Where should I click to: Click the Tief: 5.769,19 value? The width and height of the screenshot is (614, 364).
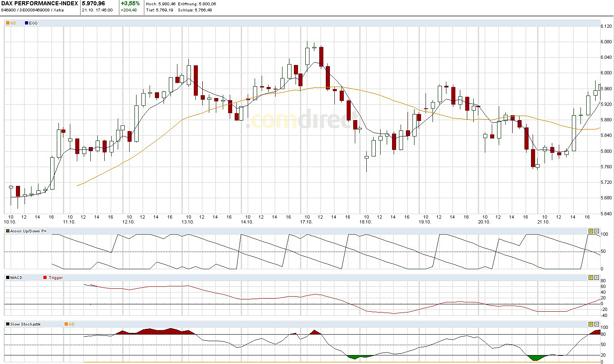(160, 10)
